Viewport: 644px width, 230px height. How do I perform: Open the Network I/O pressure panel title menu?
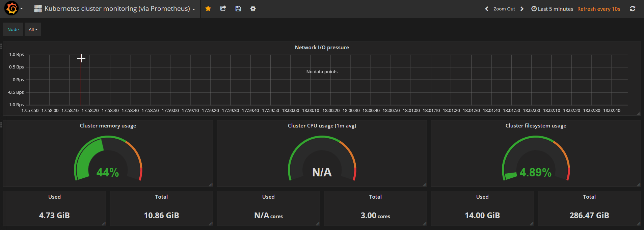[322, 48]
